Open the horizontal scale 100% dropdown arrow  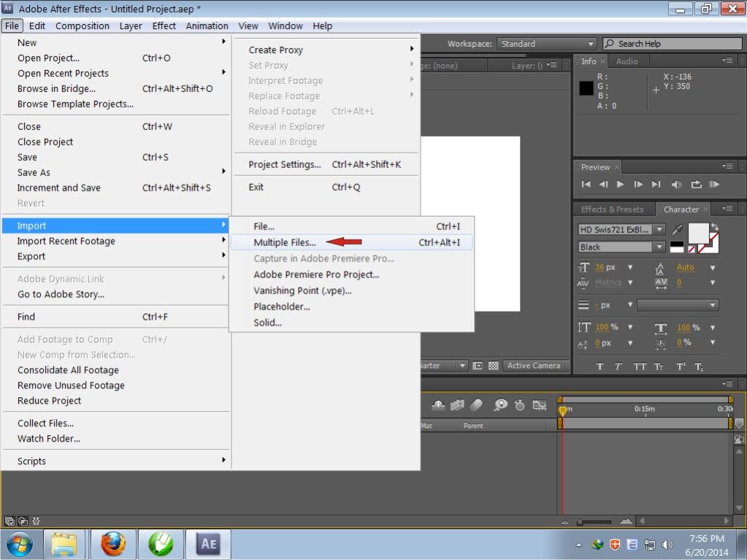tap(713, 328)
